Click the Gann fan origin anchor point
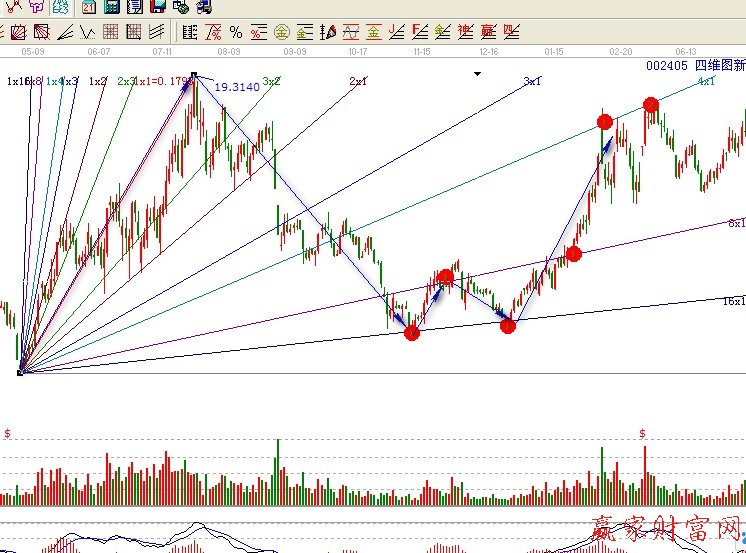 (20, 372)
